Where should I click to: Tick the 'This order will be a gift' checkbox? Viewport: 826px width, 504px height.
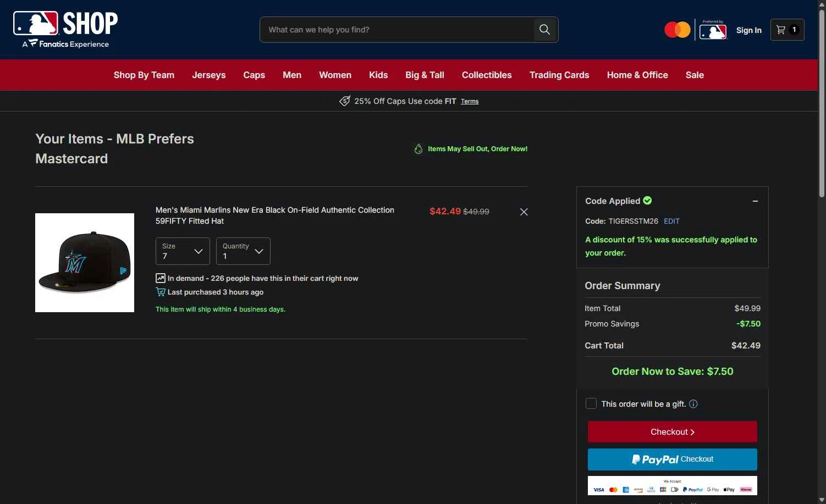591,403
